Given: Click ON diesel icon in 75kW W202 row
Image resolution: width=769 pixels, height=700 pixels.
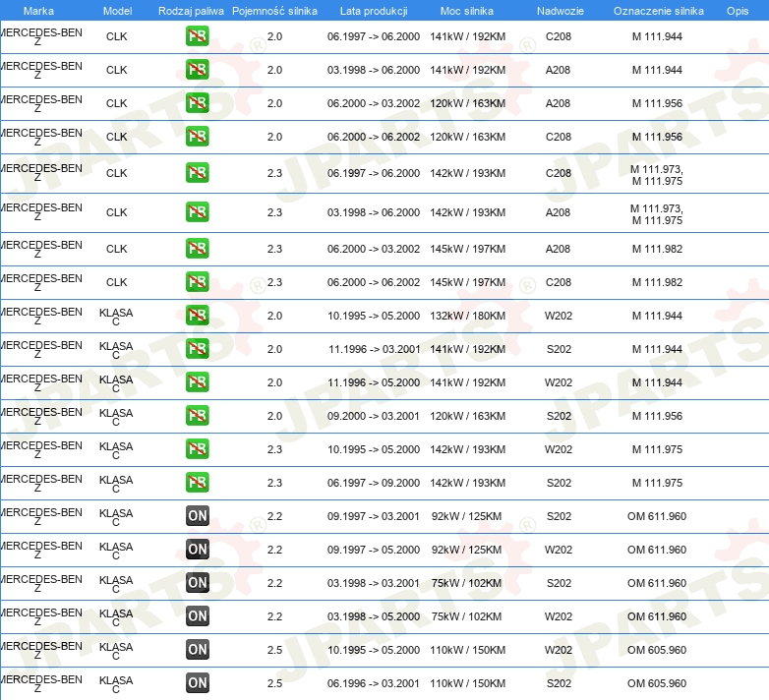Looking at the screenshot, I should point(198,616).
